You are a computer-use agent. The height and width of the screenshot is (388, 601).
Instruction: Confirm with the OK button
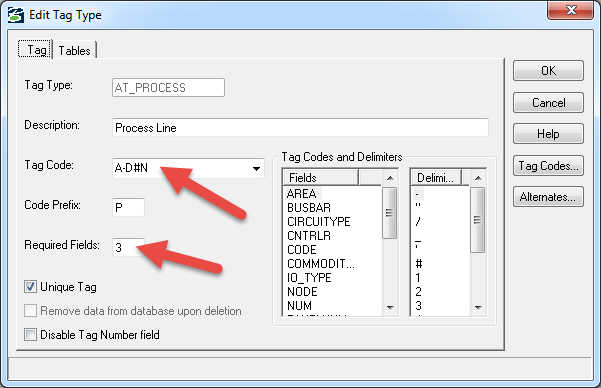point(548,71)
